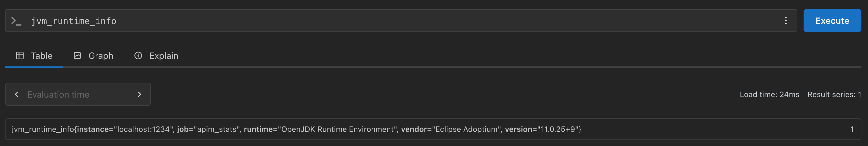Click the result value 1 in the row

(852, 130)
